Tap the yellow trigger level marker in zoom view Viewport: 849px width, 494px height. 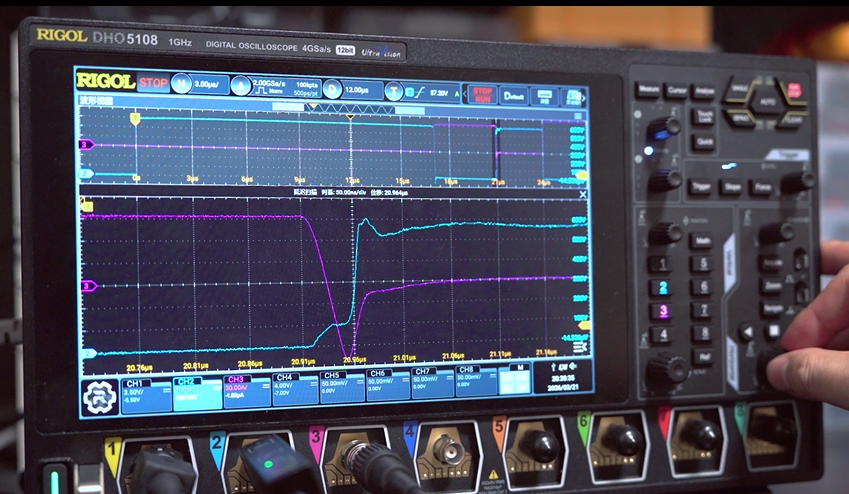click(x=584, y=326)
